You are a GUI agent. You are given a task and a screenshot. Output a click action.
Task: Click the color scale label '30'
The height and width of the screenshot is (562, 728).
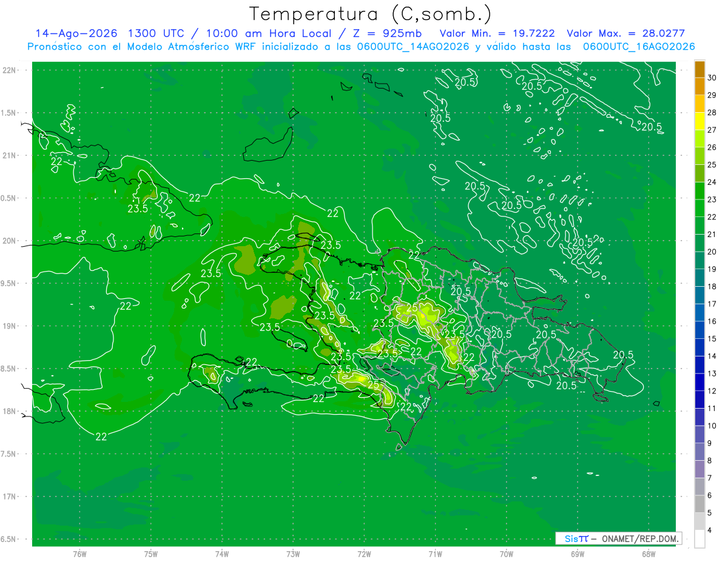point(712,78)
